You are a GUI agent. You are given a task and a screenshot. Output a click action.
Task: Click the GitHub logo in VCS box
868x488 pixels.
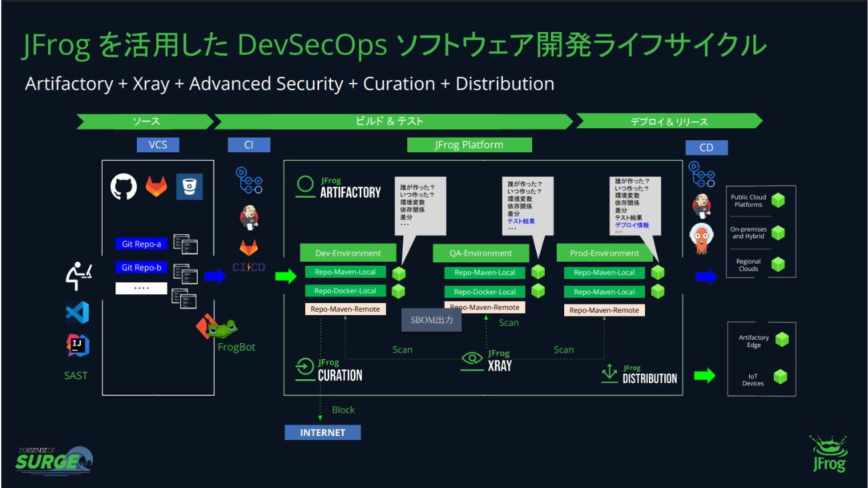[x=124, y=187]
